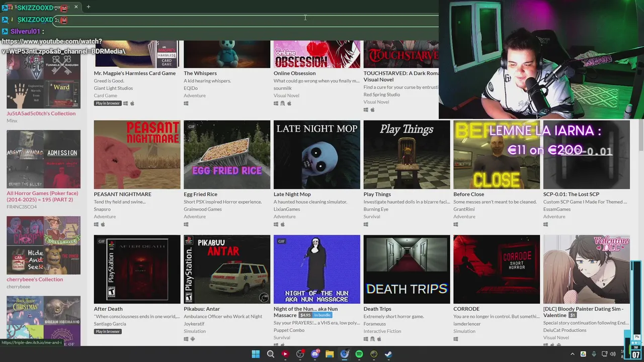Viewport: 644px width, 362px height.
Task: Open PEASANT NIGHTMARE game title link
Action: 122,194
